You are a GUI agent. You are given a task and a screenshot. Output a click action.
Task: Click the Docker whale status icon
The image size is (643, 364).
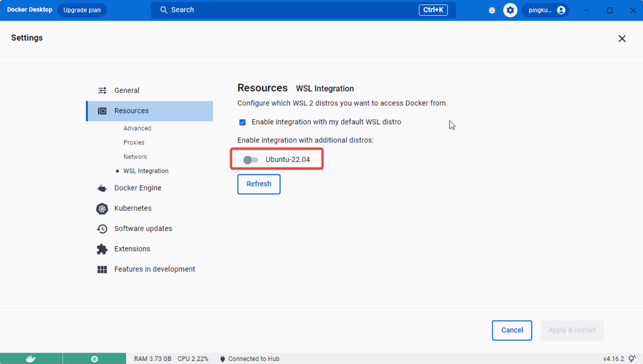(31, 359)
